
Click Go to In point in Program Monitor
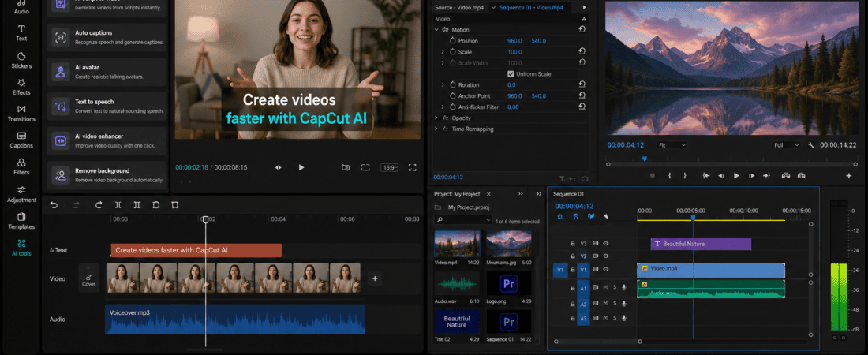click(x=705, y=176)
